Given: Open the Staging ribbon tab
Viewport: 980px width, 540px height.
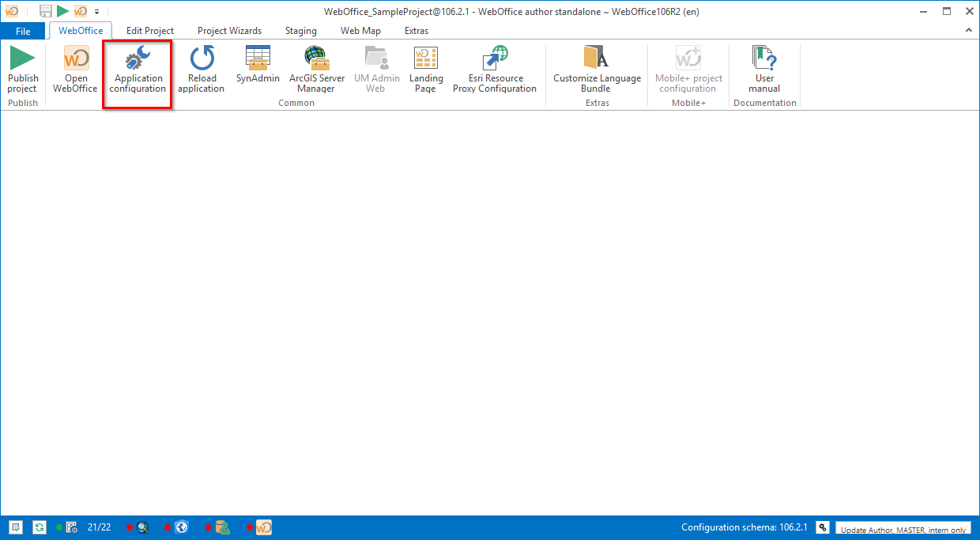Looking at the screenshot, I should [x=300, y=30].
